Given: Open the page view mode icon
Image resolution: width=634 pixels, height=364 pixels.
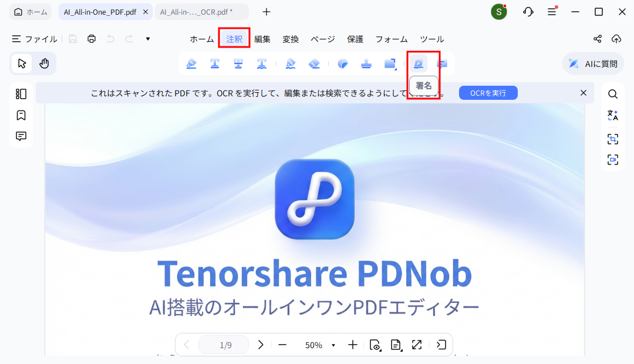Looking at the screenshot, I should 375,345.
